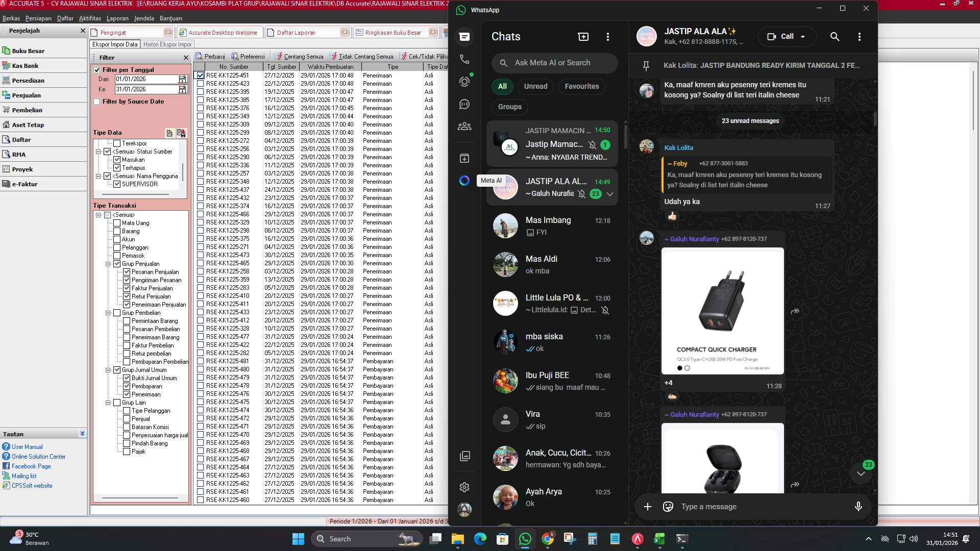This screenshot has height=551, width=980.
Task: Enable Filter by Source Date checkbox
Action: (x=97, y=102)
